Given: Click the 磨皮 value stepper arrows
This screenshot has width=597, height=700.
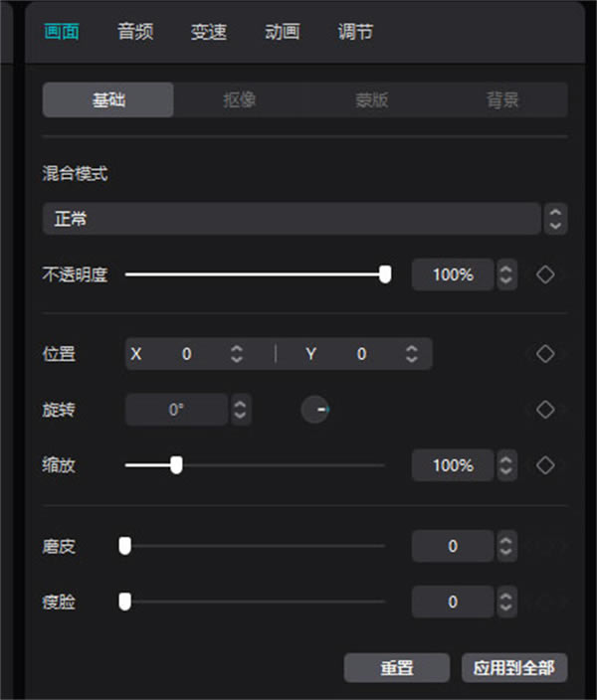Looking at the screenshot, I should pos(506,546).
